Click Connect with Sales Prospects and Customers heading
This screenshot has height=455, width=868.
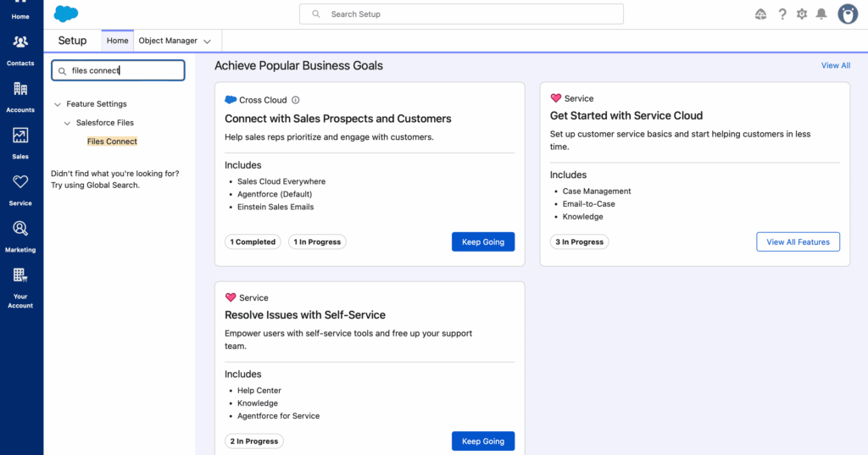[337, 119]
